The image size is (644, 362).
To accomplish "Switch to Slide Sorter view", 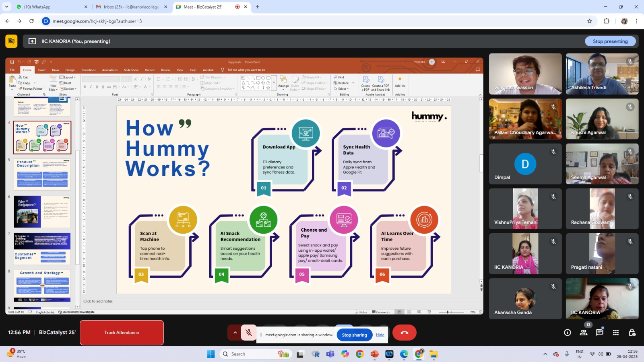I will tap(409, 312).
